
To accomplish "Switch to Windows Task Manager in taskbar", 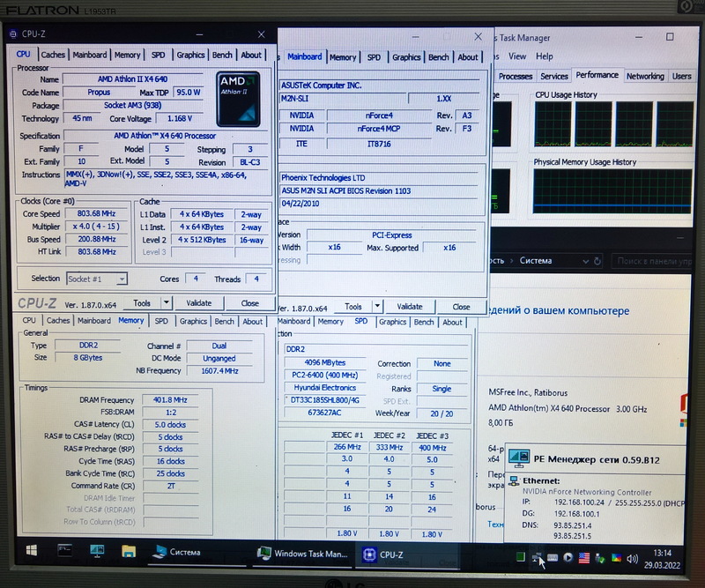I will (302, 554).
